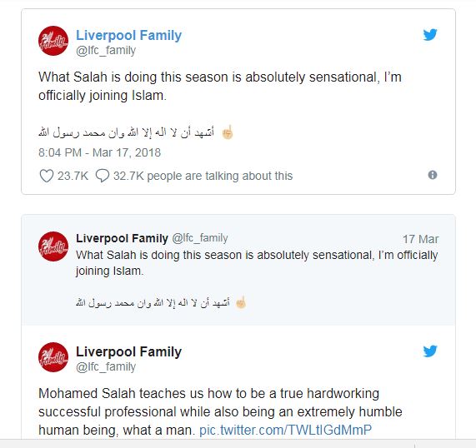The width and height of the screenshot is (476, 448).
Task: Click the avatar in the quoted tweet
Action: 53,246
